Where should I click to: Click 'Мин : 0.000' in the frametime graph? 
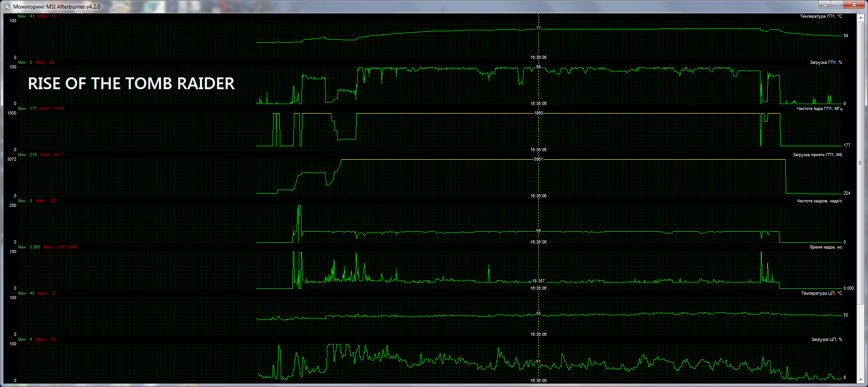(29, 247)
